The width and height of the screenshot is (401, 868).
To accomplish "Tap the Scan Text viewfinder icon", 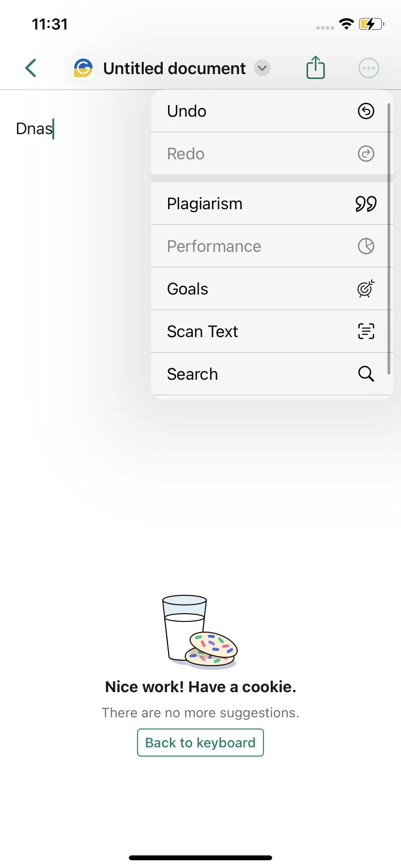I will click(x=366, y=331).
